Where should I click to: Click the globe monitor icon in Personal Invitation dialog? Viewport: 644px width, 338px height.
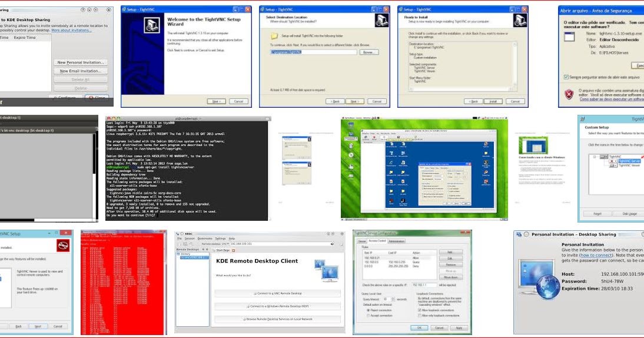click(x=539, y=280)
